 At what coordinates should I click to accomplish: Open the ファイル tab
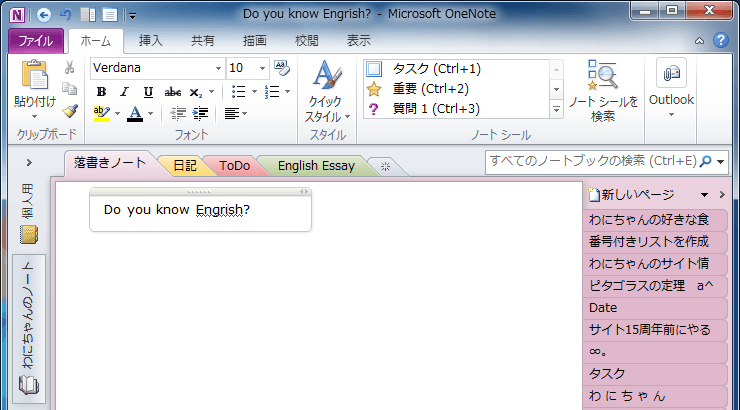[36, 41]
